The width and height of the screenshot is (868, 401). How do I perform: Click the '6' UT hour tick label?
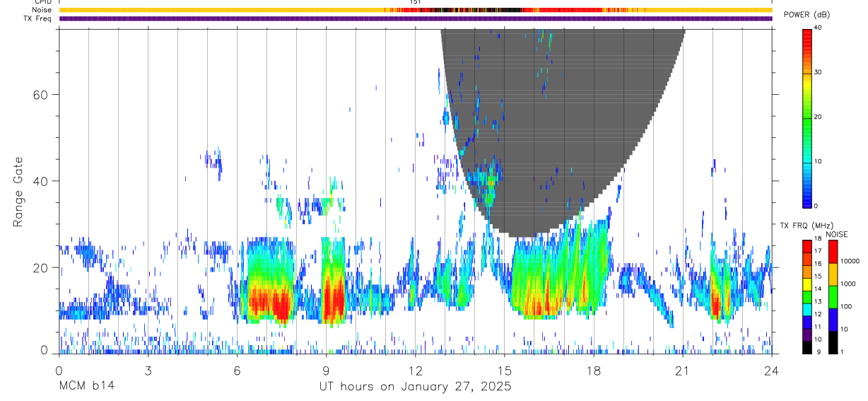click(237, 370)
